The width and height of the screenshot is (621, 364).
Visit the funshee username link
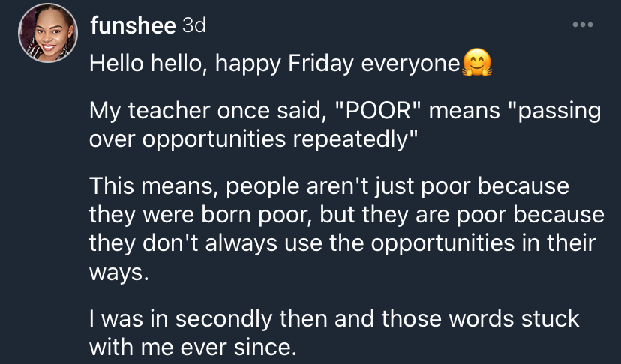(133, 26)
